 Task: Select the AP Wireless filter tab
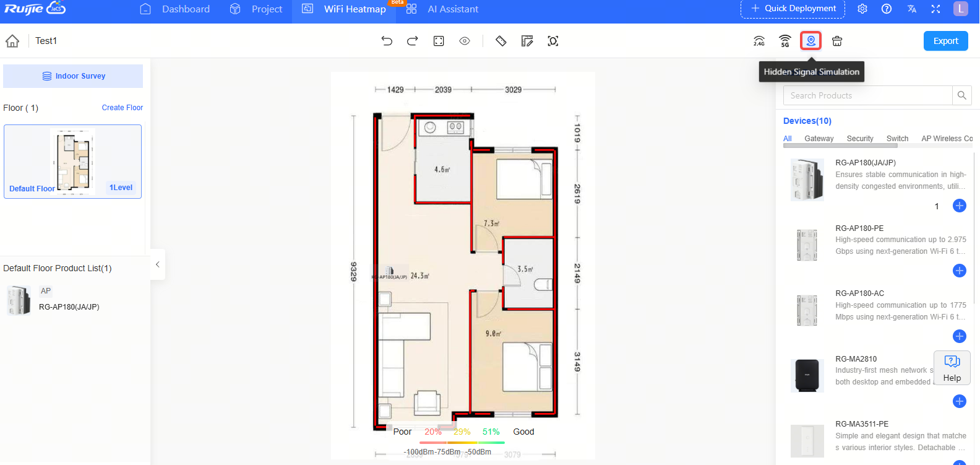click(x=947, y=139)
